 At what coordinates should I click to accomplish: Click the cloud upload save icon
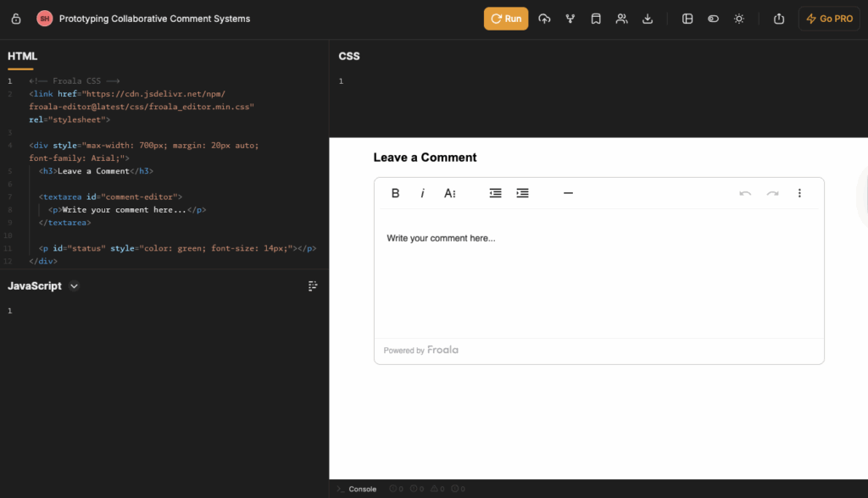[544, 19]
